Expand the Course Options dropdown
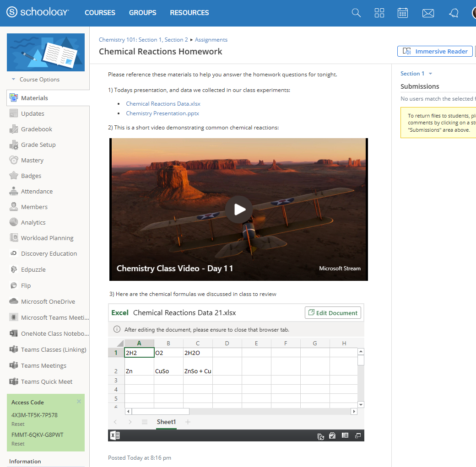This screenshot has width=476, height=467. pos(36,80)
